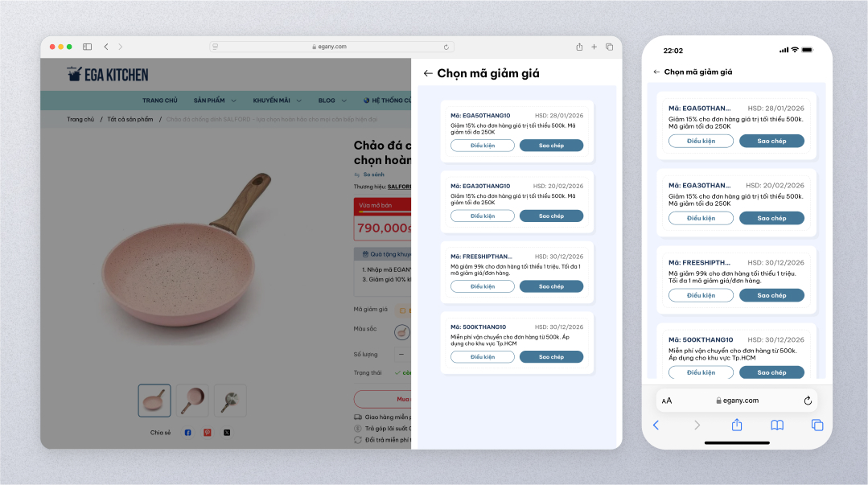
Task: Tap the mobile Safari tabs icon
Action: (817, 425)
